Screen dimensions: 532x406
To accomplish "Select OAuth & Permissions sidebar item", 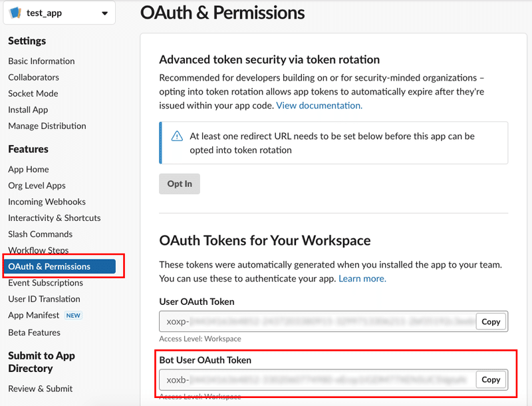I will (49, 267).
